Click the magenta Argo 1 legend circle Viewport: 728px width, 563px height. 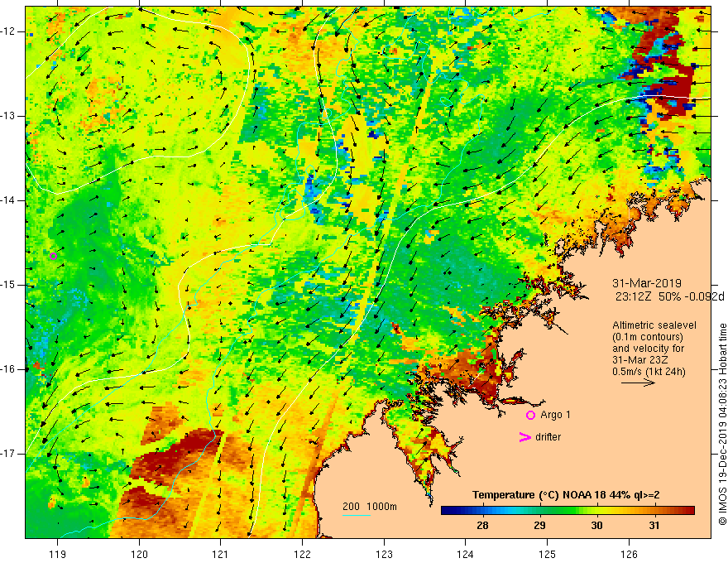530,416
